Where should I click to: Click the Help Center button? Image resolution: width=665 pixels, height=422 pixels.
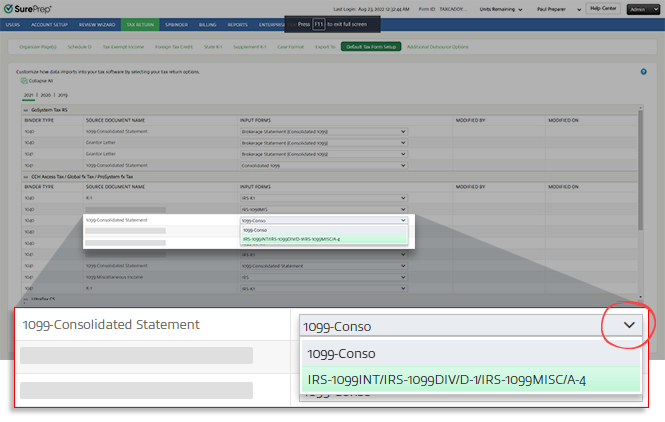[x=602, y=8]
